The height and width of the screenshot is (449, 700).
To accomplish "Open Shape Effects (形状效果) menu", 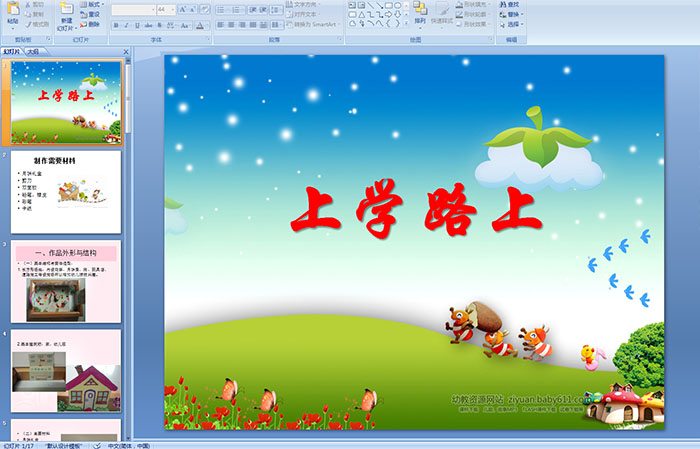I will point(474,24).
